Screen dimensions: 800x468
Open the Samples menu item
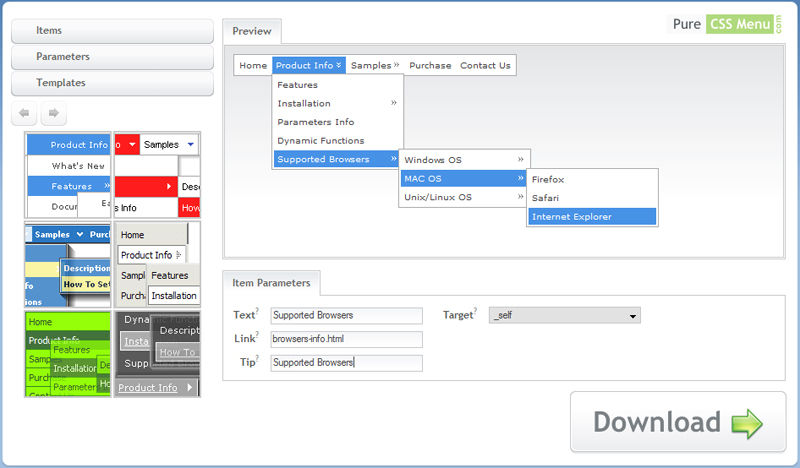tap(375, 66)
